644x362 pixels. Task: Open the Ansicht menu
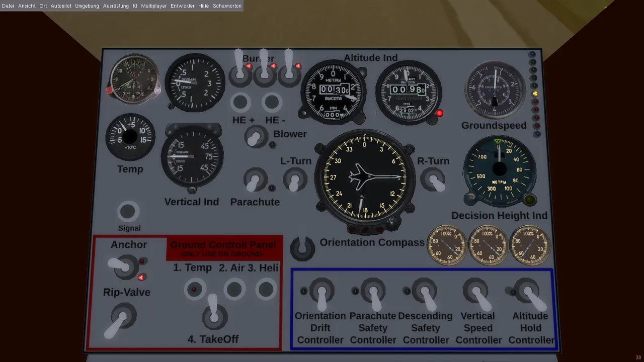(27, 6)
